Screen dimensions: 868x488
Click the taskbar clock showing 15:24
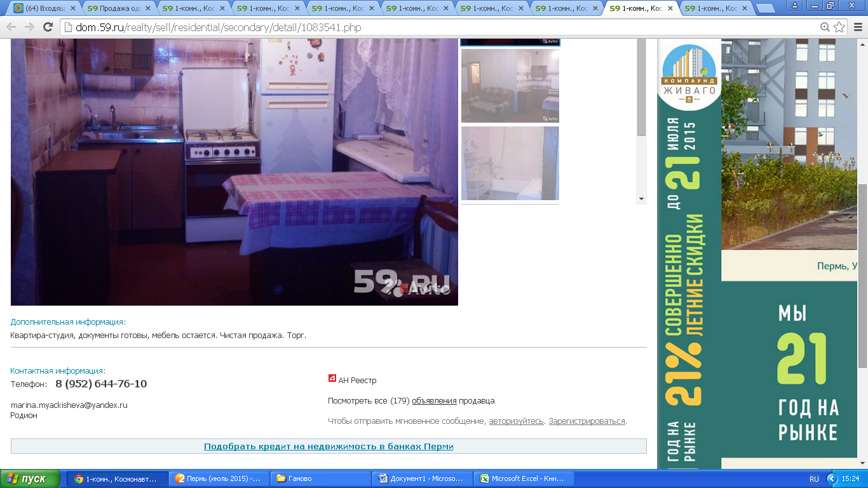point(850,478)
